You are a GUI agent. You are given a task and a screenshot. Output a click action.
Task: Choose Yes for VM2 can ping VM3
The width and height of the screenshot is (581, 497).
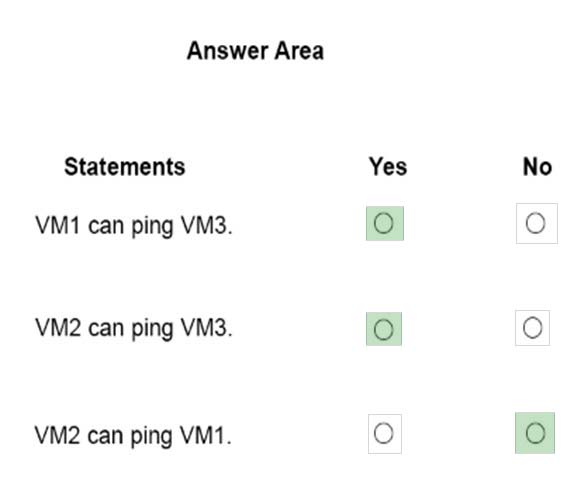point(384,329)
